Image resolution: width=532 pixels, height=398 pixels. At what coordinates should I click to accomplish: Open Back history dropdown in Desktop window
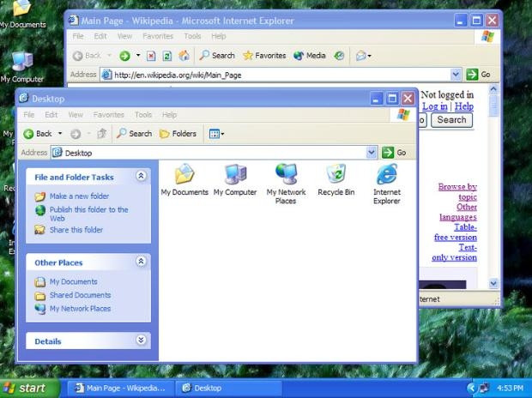pos(60,133)
